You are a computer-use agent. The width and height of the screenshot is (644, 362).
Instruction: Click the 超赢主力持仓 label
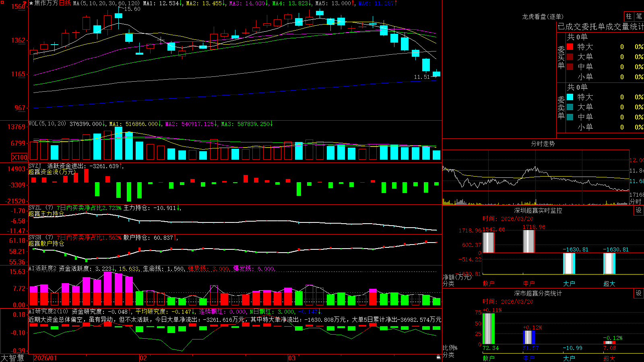[46, 214]
